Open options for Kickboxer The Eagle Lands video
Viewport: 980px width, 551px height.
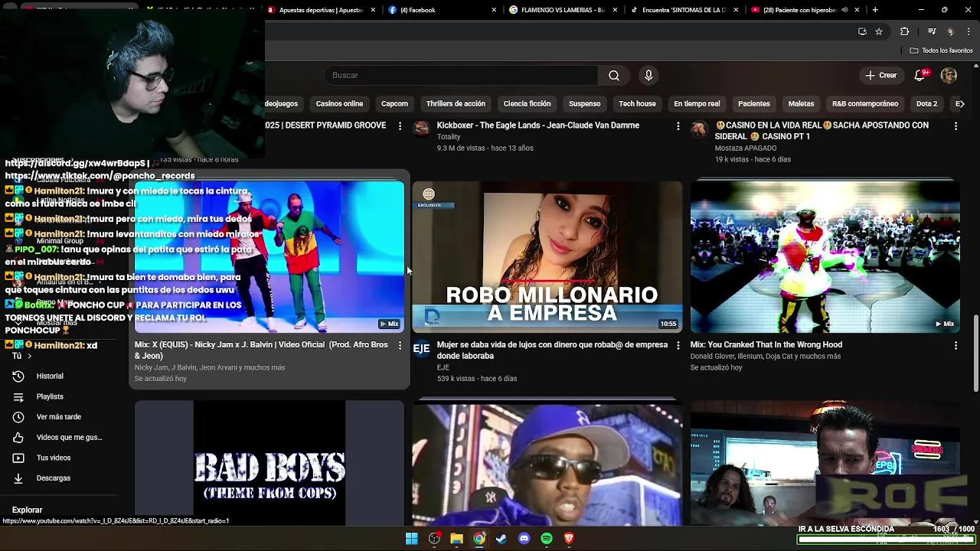tap(678, 126)
